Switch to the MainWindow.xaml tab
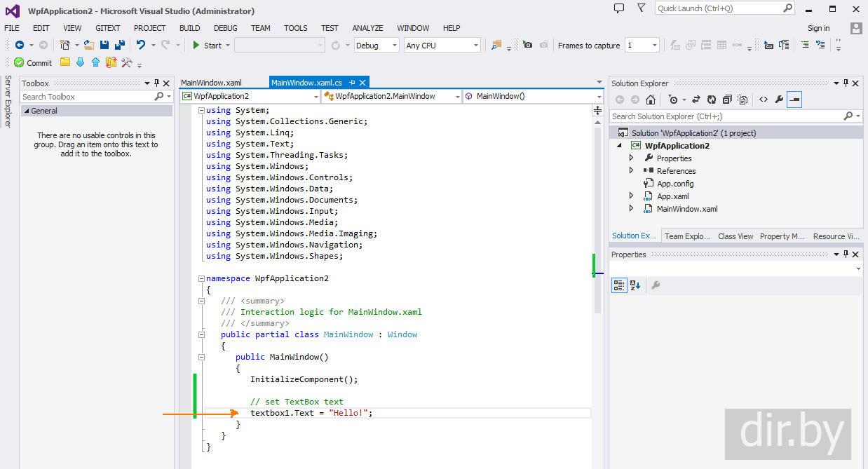The image size is (868, 469). [x=211, y=83]
